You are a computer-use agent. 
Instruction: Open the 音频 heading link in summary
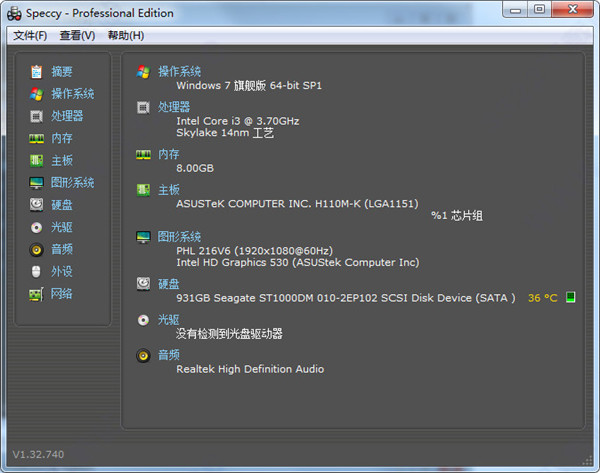click(169, 355)
